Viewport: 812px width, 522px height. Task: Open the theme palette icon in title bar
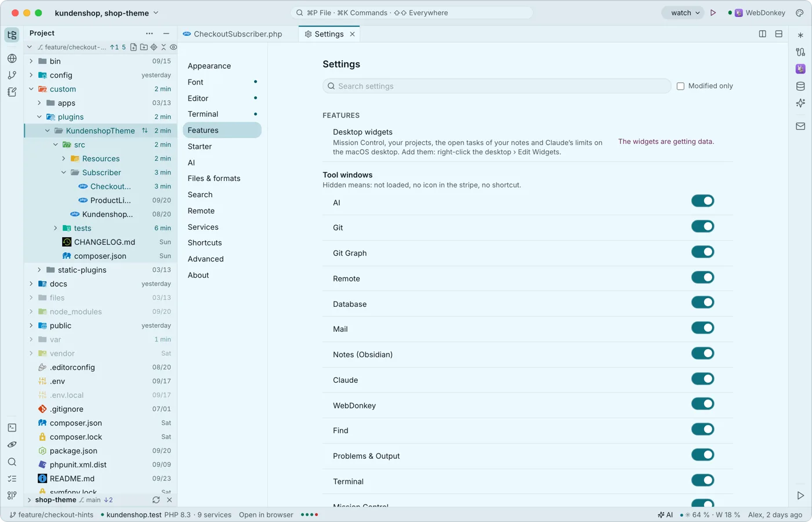(799, 13)
